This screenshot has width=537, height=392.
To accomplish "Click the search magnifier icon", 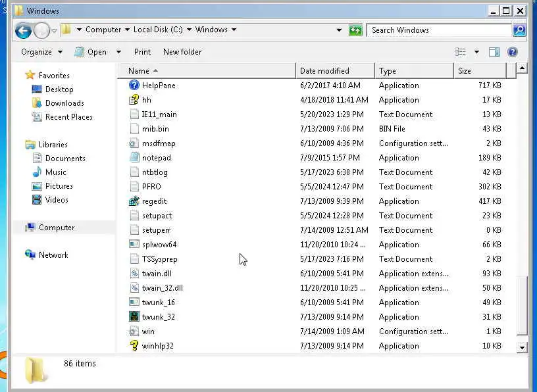I will tap(519, 30).
